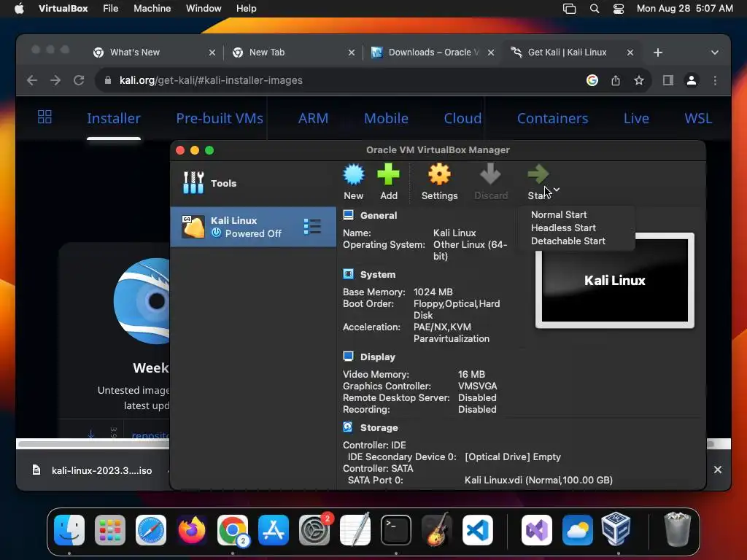Select Tools in the VirtualBox sidebar

[x=253, y=183]
